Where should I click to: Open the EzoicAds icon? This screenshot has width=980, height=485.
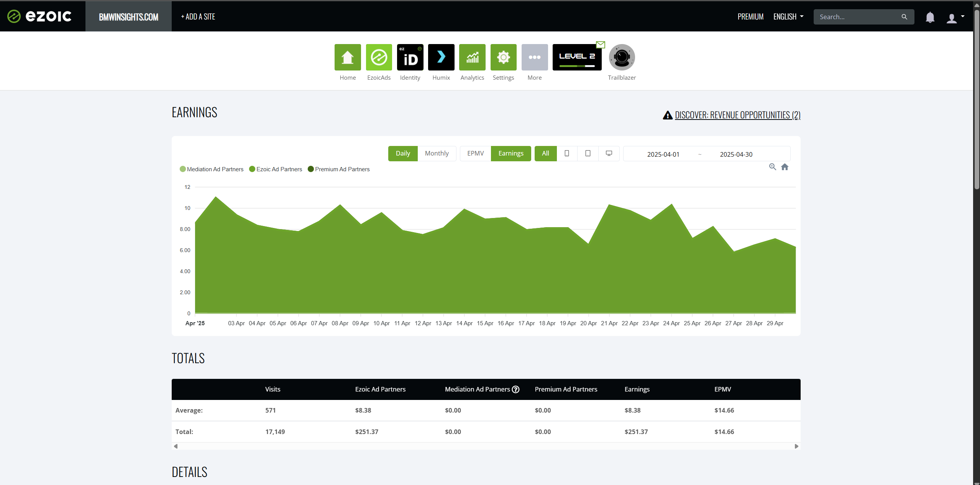click(x=379, y=57)
